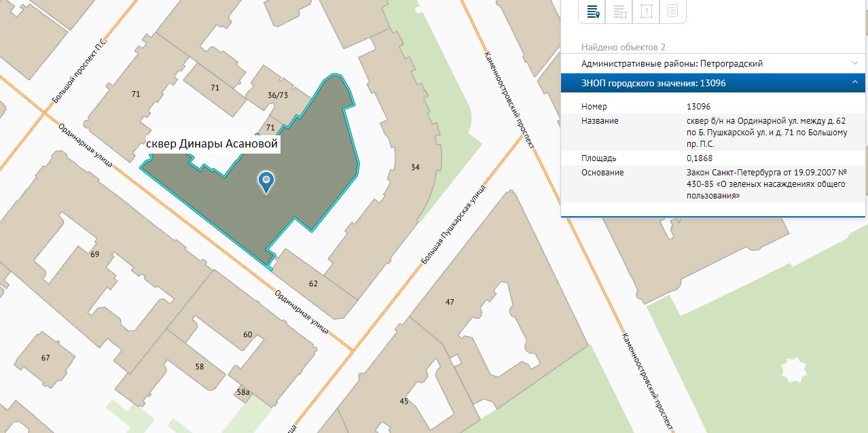Expand Административные районы chevron arrow
The image size is (868, 433).
click(854, 63)
